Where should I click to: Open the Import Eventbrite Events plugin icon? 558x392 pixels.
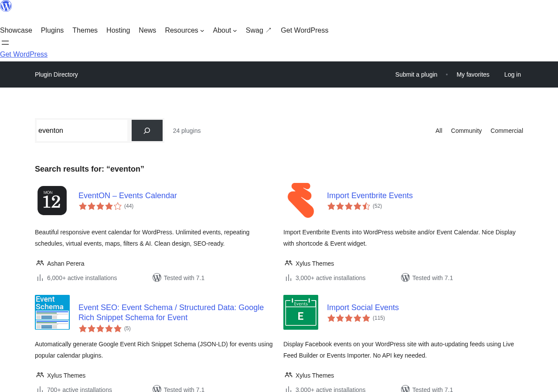(301, 200)
